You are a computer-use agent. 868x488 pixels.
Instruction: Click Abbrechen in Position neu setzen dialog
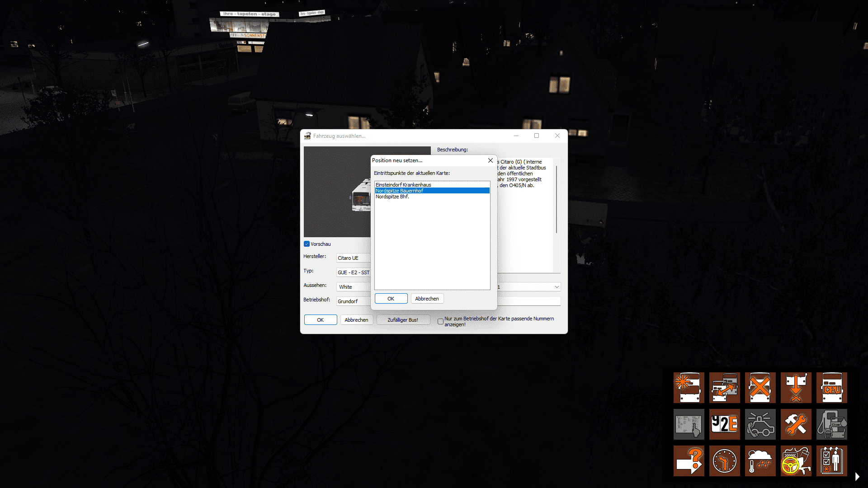coord(427,299)
